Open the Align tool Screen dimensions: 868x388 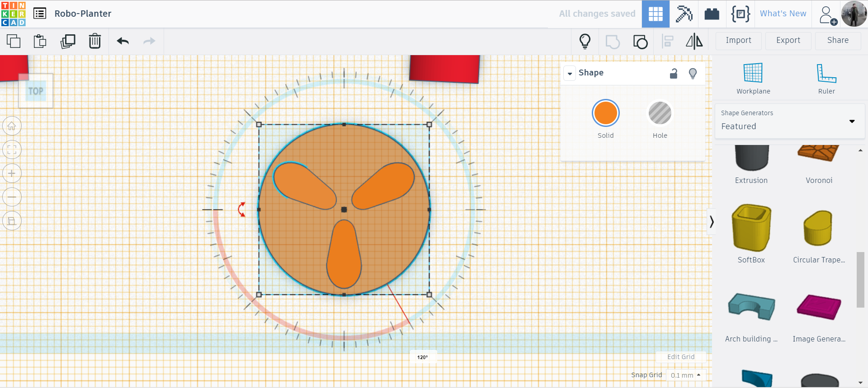(x=668, y=42)
